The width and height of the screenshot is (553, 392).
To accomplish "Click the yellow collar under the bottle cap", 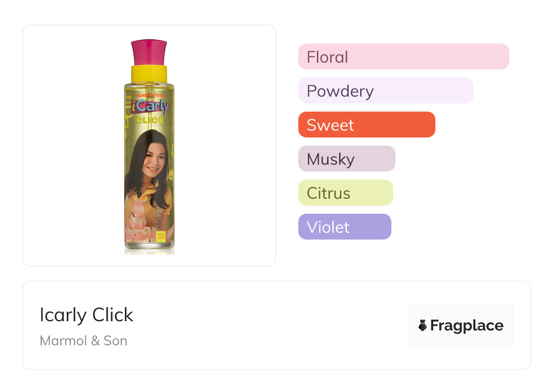I will click(x=149, y=74).
